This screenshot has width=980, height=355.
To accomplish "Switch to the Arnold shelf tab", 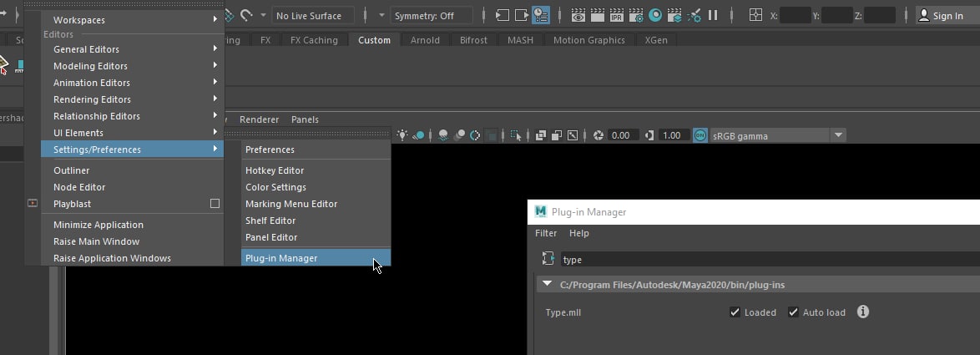I will click(x=425, y=40).
